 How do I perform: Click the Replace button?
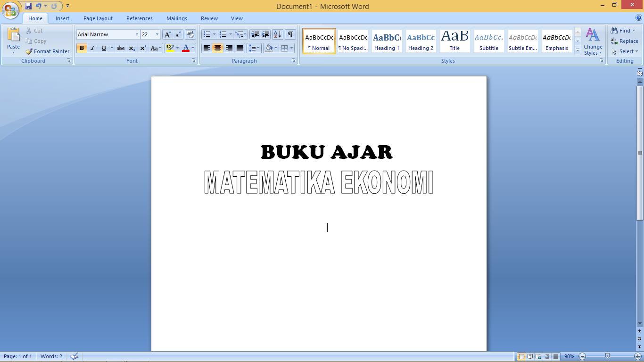click(624, 41)
